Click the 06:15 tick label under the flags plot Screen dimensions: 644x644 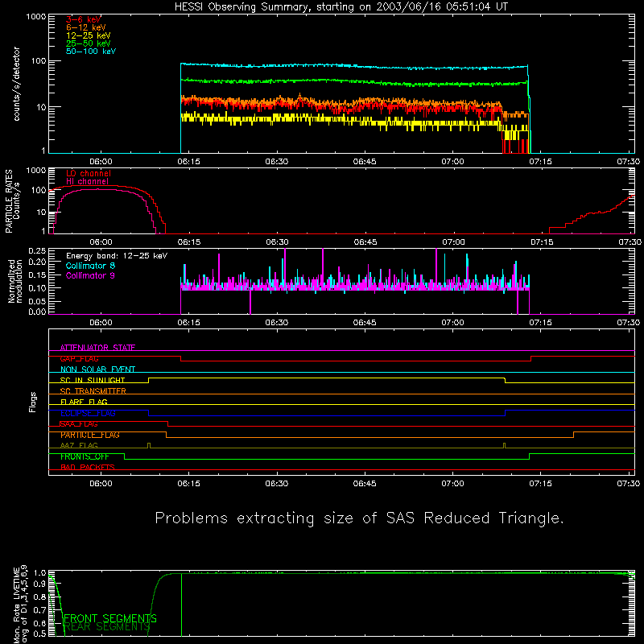click(189, 484)
